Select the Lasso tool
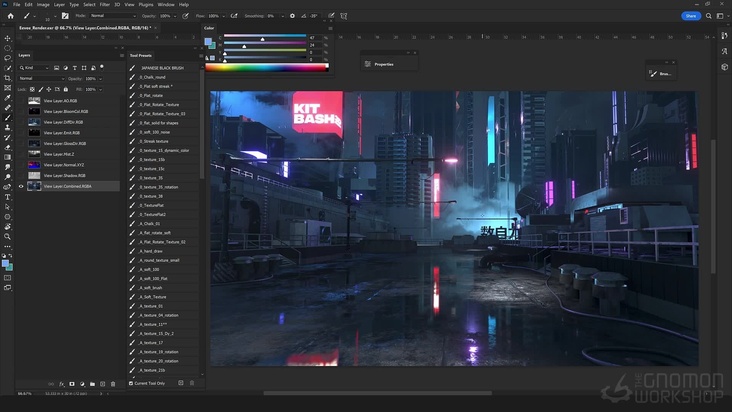Viewport: 732px width, 412px height. pyautogui.click(x=7, y=58)
